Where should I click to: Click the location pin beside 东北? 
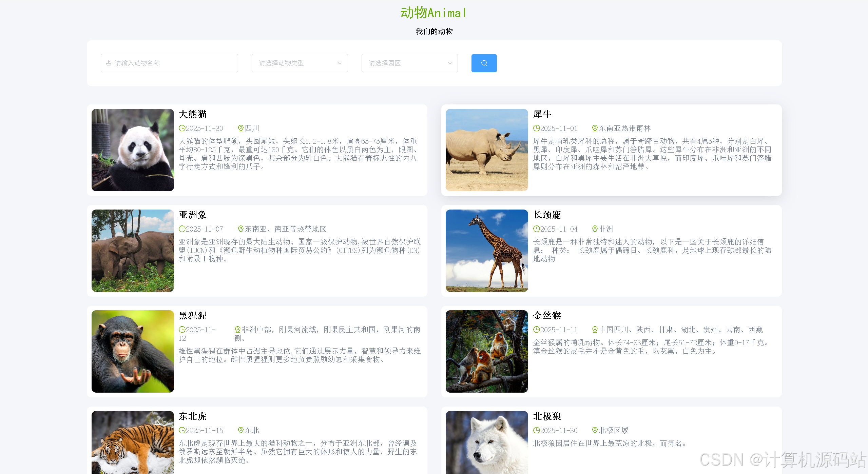pos(240,430)
